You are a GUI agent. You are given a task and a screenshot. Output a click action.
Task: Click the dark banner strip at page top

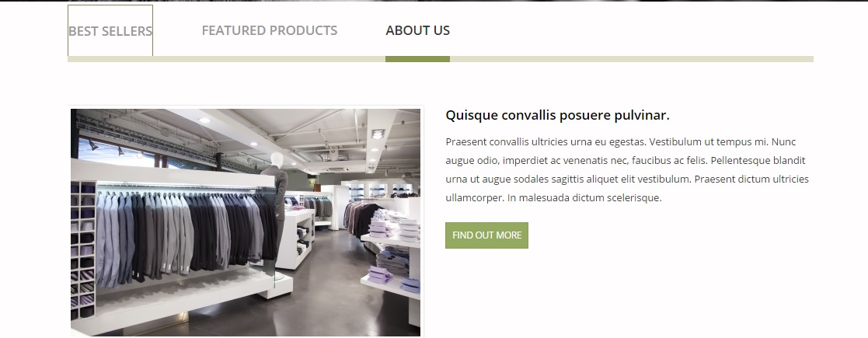(x=434, y=1)
